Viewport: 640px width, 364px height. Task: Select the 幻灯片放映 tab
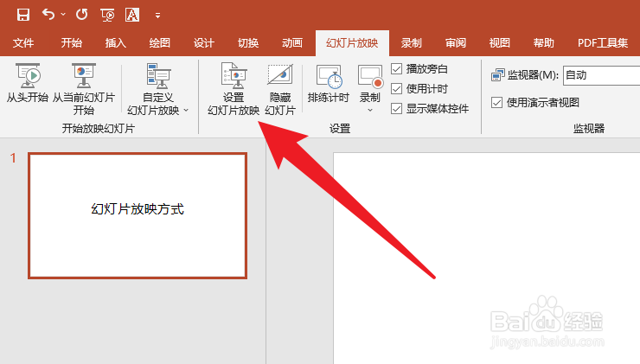tap(352, 43)
